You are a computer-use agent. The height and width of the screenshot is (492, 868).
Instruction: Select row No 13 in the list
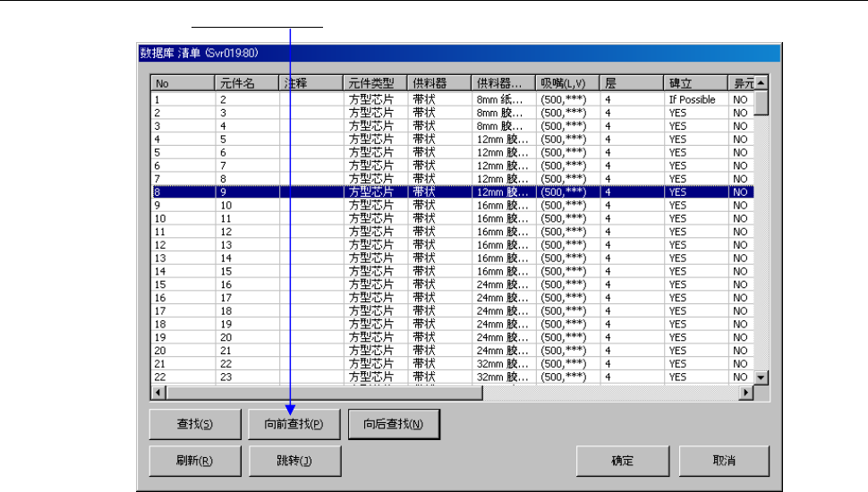click(x=453, y=259)
